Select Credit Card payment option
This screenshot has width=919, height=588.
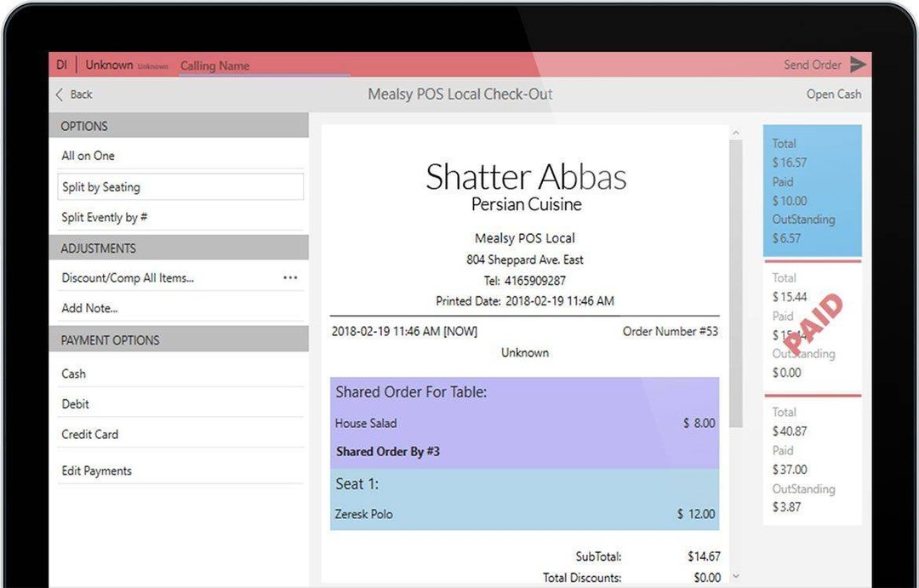(x=90, y=434)
